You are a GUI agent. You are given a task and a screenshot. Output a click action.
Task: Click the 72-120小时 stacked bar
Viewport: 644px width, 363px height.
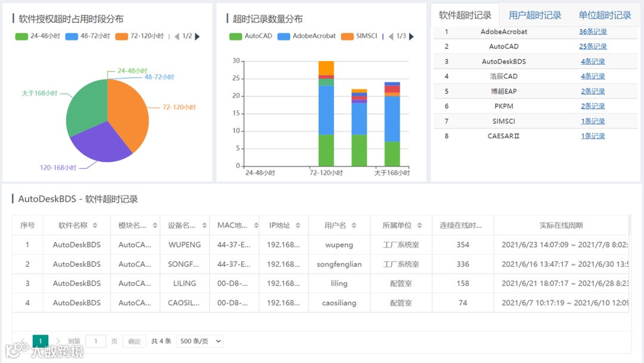[x=326, y=113]
